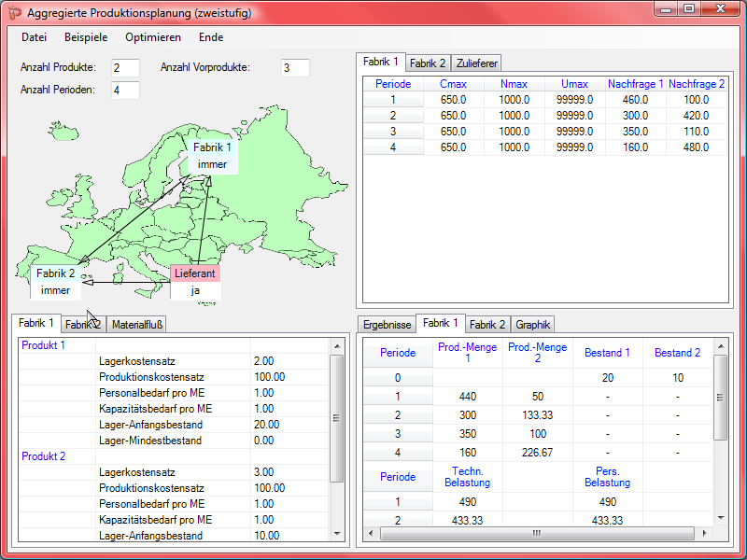Switch to the Ergebnisse tab
Image resolution: width=747 pixels, height=560 pixels.
[387, 325]
